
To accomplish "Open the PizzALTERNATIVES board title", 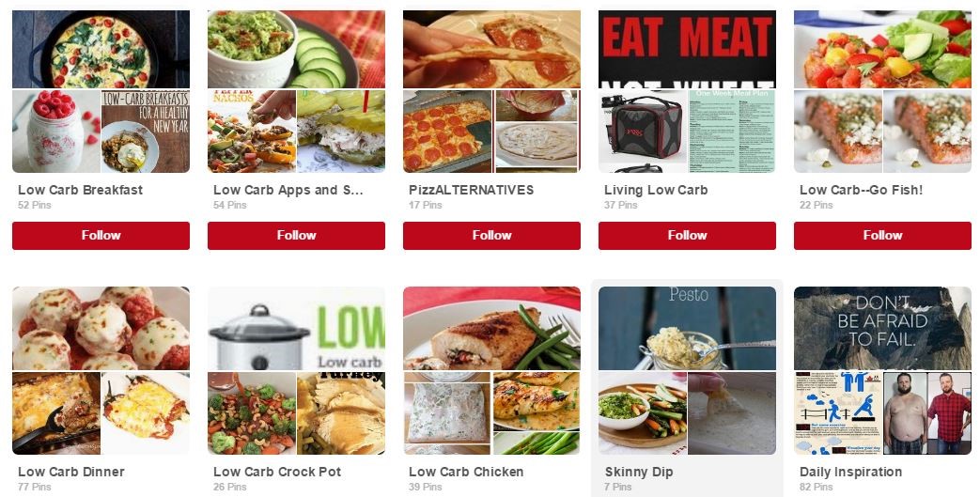I will coord(472,190).
